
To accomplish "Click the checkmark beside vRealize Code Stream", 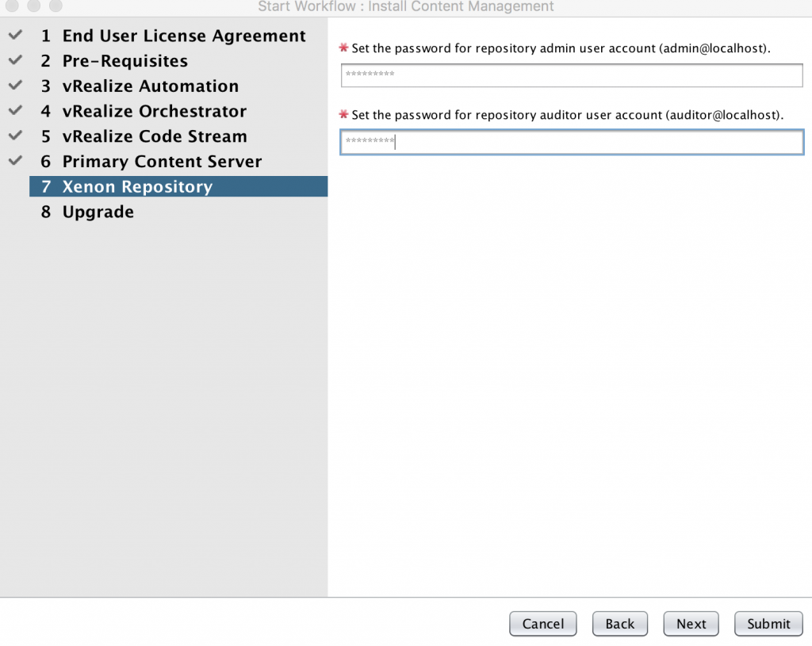I will click(14, 136).
